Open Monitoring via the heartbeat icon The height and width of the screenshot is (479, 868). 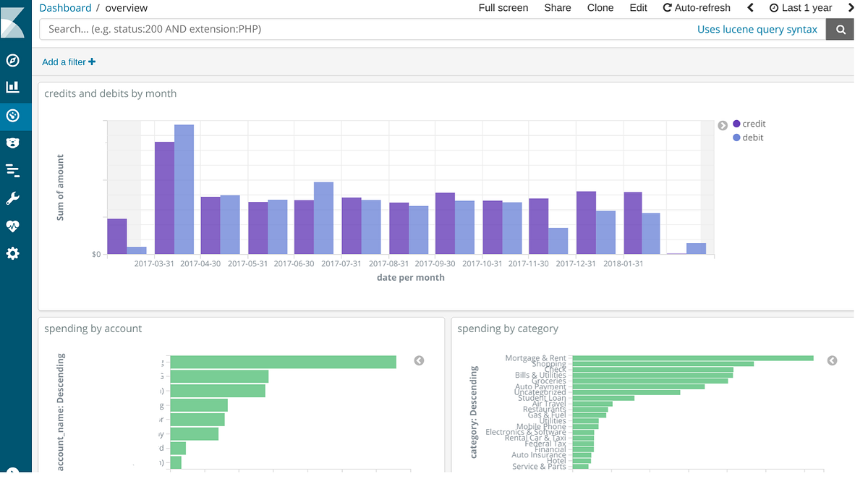tap(14, 225)
